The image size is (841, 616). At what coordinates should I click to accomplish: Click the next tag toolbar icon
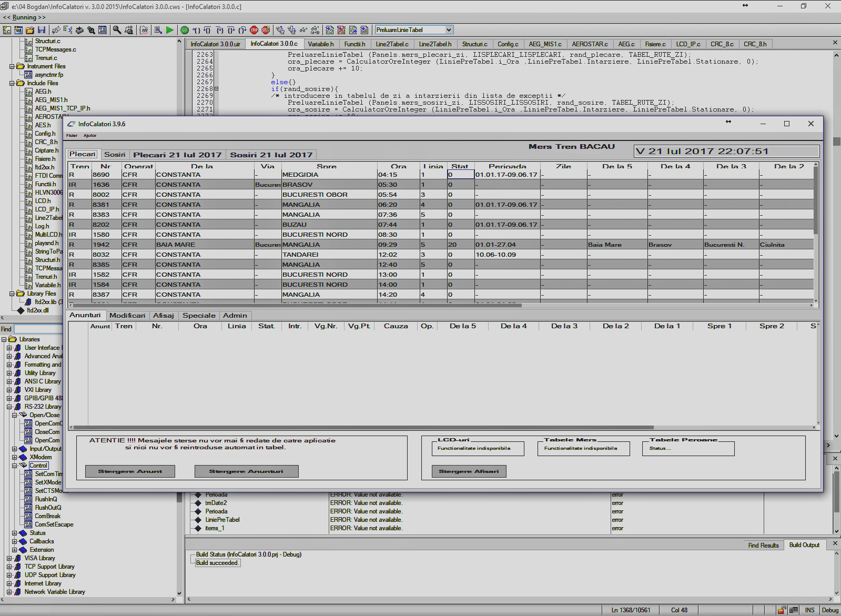[352, 30]
